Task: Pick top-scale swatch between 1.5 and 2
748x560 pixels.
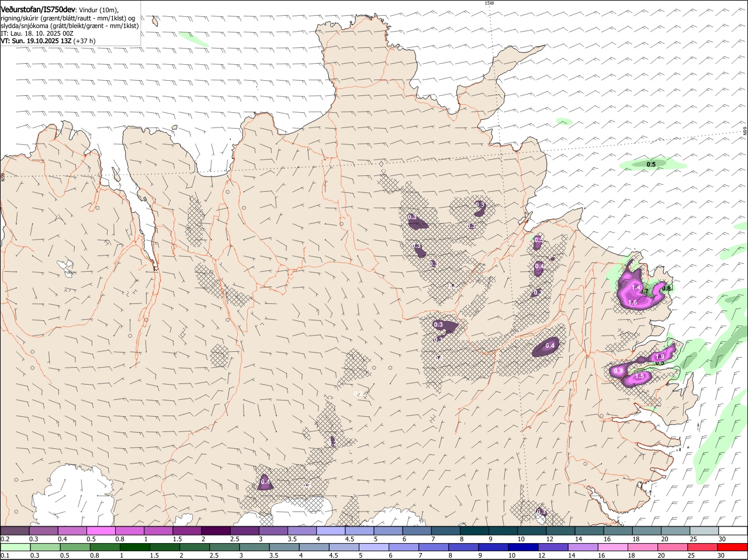Action: 187,530
